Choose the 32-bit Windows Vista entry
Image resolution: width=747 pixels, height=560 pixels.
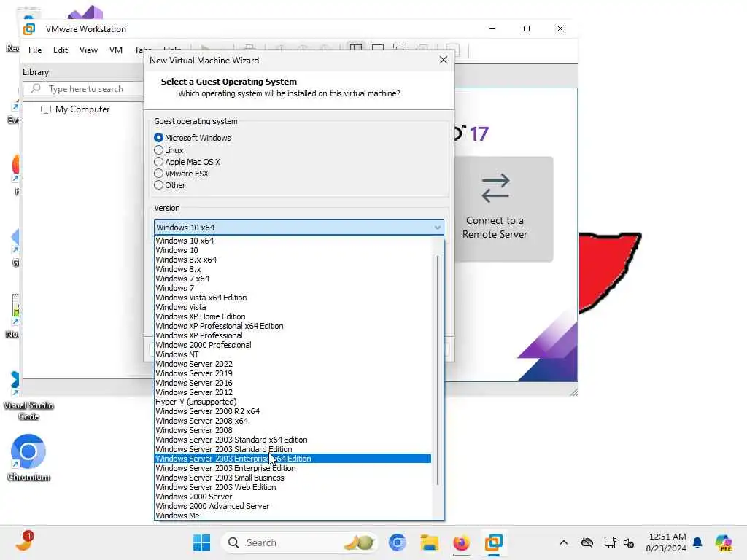[293, 307]
